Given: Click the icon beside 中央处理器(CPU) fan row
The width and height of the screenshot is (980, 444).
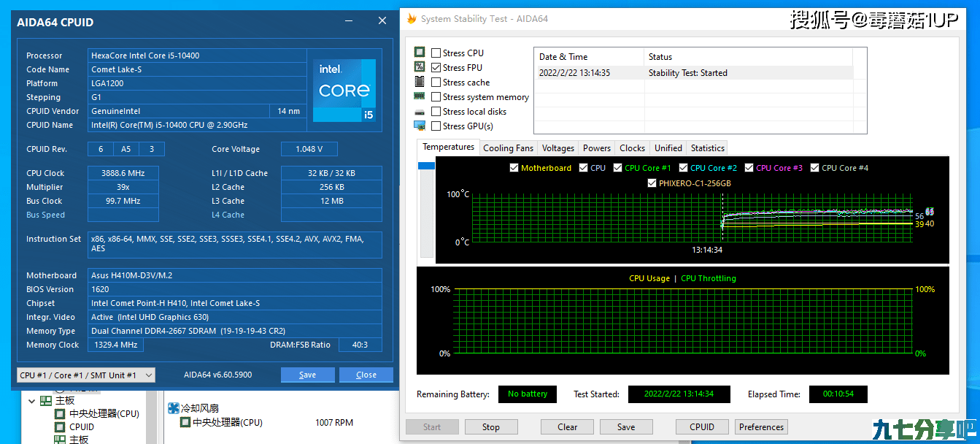Looking at the screenshot, I should point(185,422).
